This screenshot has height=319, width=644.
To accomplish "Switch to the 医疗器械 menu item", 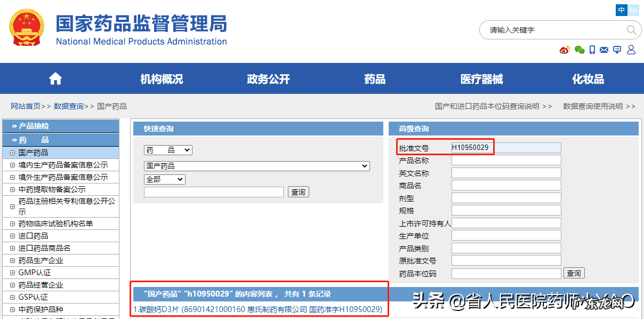I will click(481, 78).
